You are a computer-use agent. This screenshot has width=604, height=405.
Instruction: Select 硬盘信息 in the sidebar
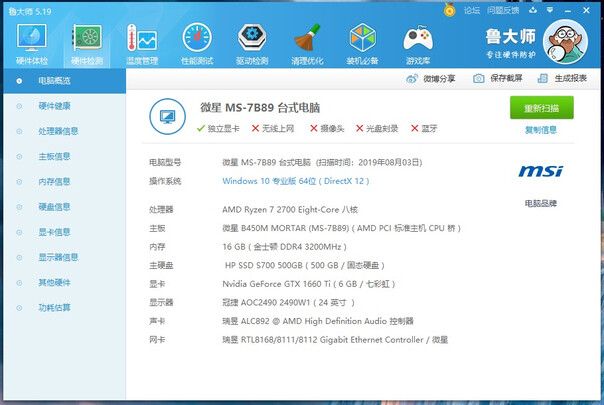click(x=54, y=207)
